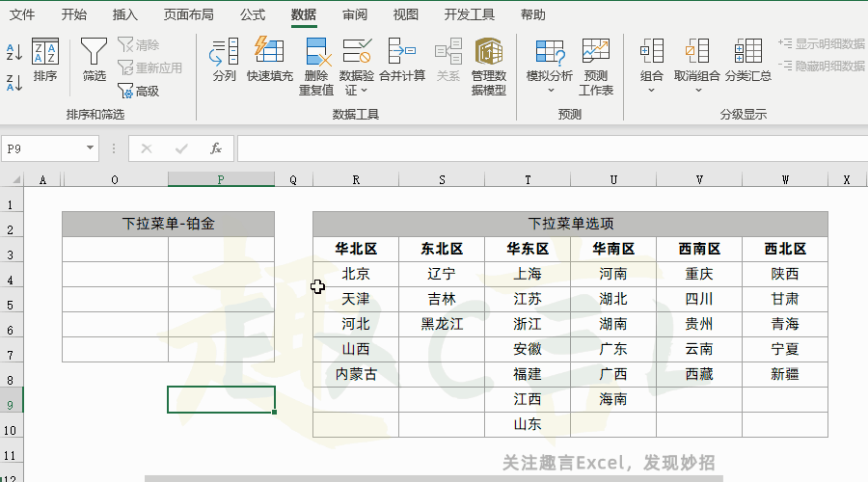The width and height of the screenshot is (868, 482).
Task: Click the 组合 group icon
Action: (x=652, y=58)
